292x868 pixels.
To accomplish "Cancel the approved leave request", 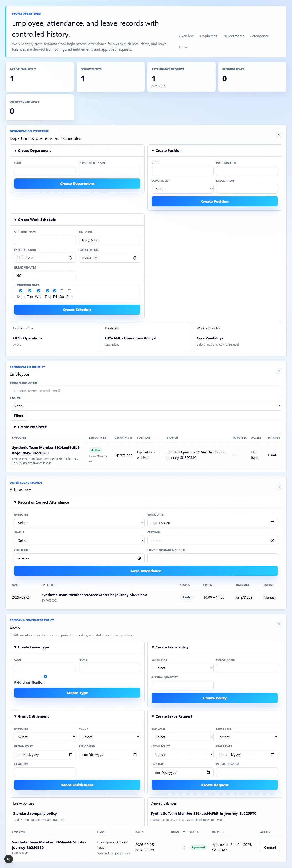I will [x=270, y=847].
